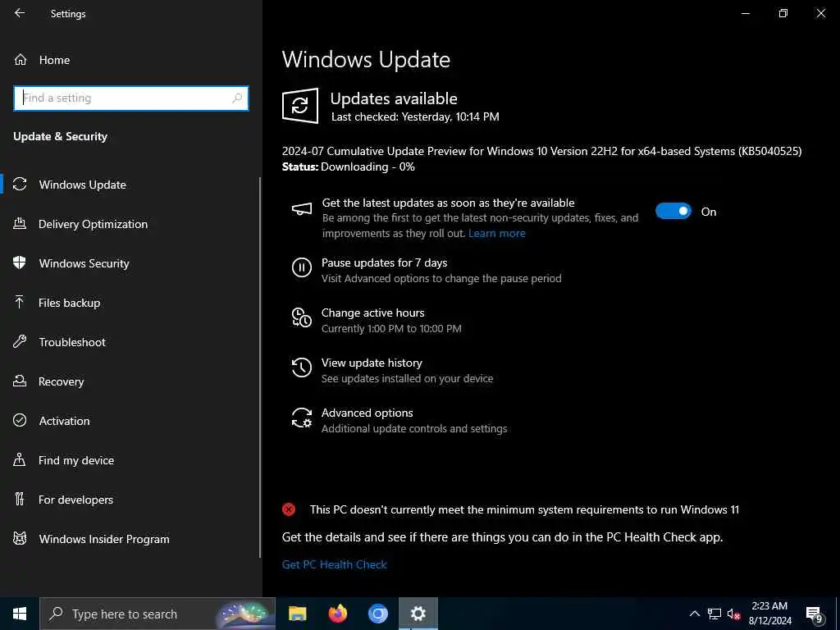
Task: Open Files backup settings
Action: [x=69, y=303]
